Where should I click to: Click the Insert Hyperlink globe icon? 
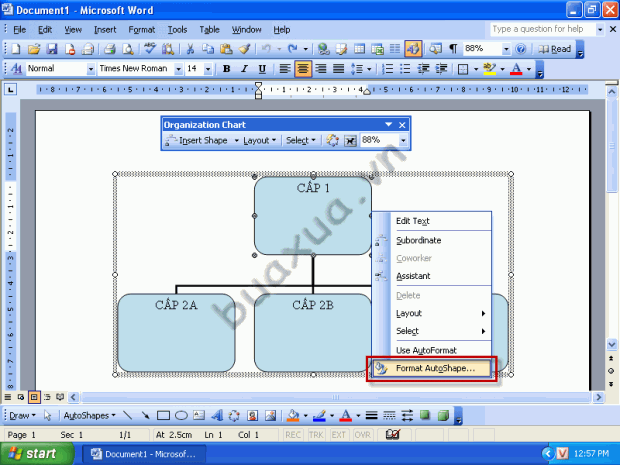pos(323,49)
